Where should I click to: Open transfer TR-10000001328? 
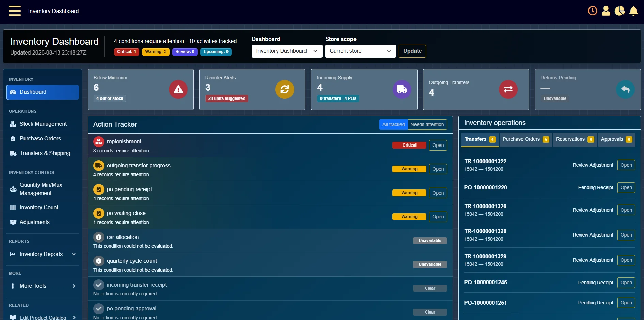626,235
